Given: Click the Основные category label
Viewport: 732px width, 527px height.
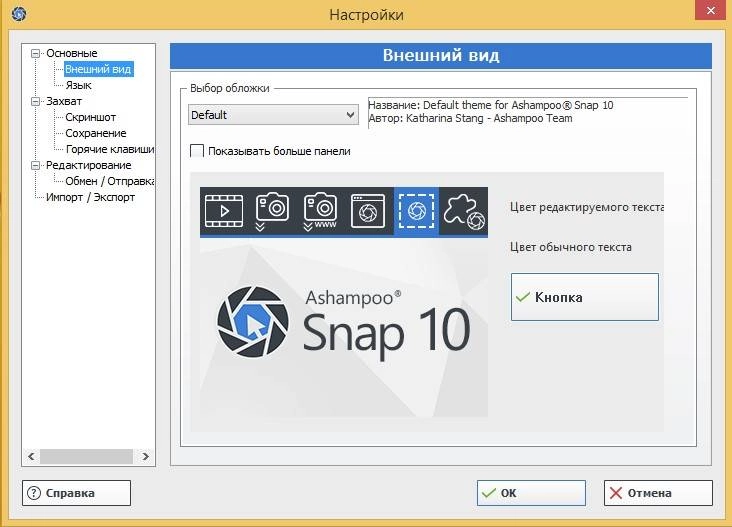Looking at the screenshot, I should point(71,53).
